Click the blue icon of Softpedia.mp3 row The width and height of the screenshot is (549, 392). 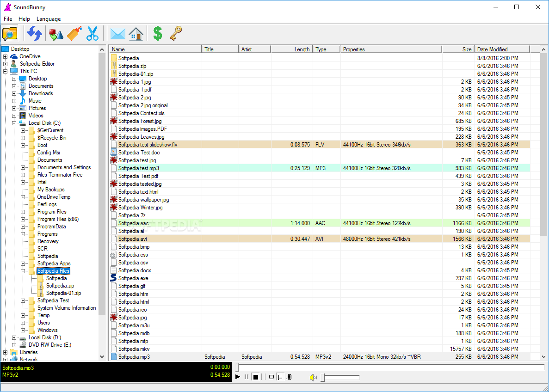pyautogui.click(x=113, y=357)
